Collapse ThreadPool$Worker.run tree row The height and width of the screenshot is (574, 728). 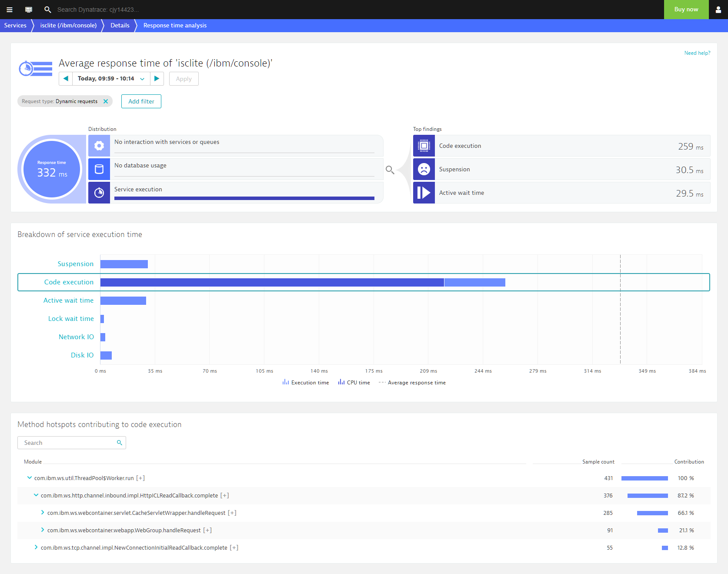(30, 477)
